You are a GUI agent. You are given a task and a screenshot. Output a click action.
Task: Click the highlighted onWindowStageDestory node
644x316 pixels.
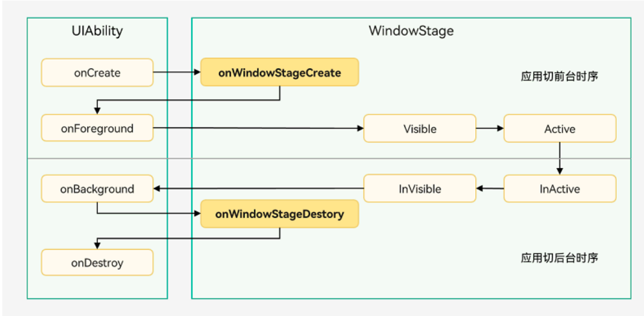coord(280,214)
